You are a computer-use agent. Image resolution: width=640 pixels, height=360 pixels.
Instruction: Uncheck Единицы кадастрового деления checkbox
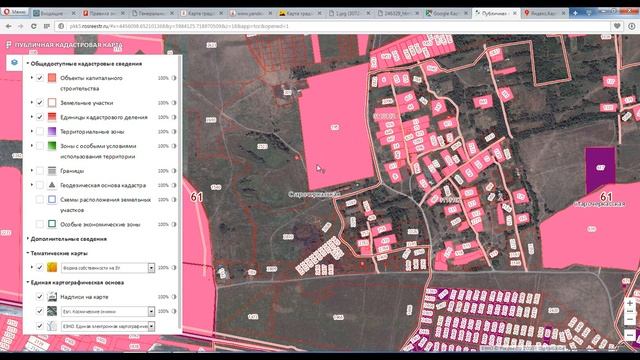[x=40, y=117]
